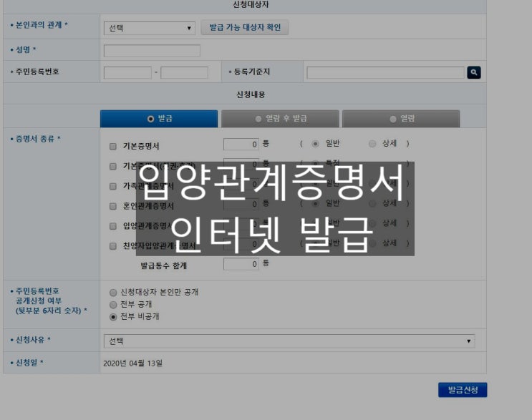Select 상세 radio for 기본증명서
Screen dimensions: 532x420
tap(372, 144)
